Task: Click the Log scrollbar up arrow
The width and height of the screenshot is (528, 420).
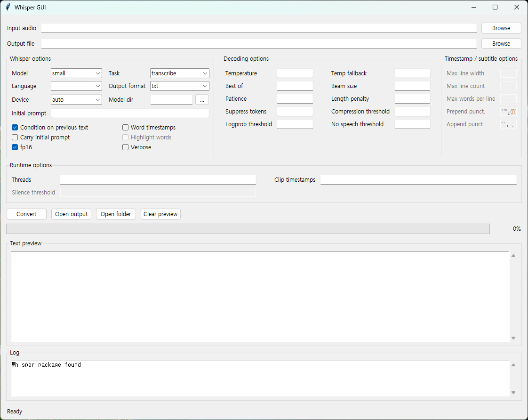Action: [513, 365]
